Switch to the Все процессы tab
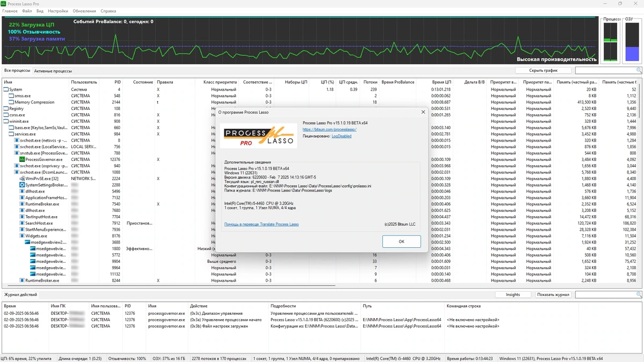The height and width of the screenshot is (362, 644). click(x=17, y=71)
